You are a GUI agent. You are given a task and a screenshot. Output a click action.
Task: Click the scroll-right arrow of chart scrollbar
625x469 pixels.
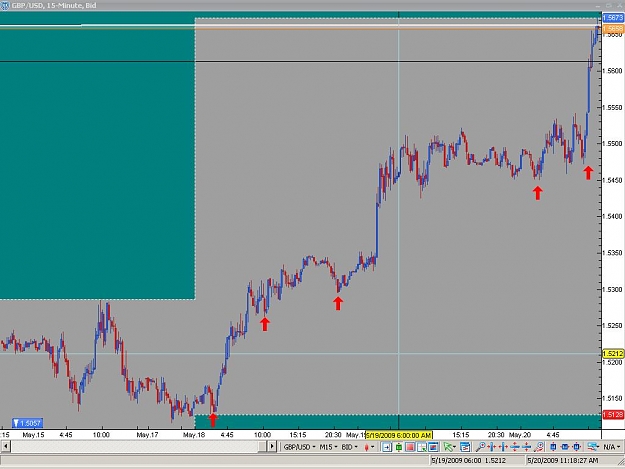point(272,446)
